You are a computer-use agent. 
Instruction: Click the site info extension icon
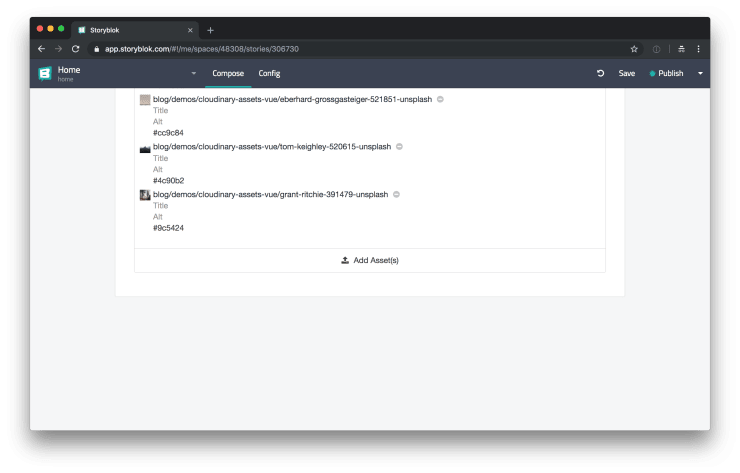656,49
